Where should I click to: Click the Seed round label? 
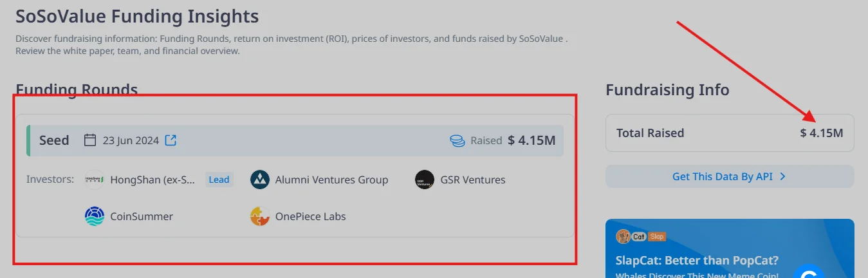54,140
